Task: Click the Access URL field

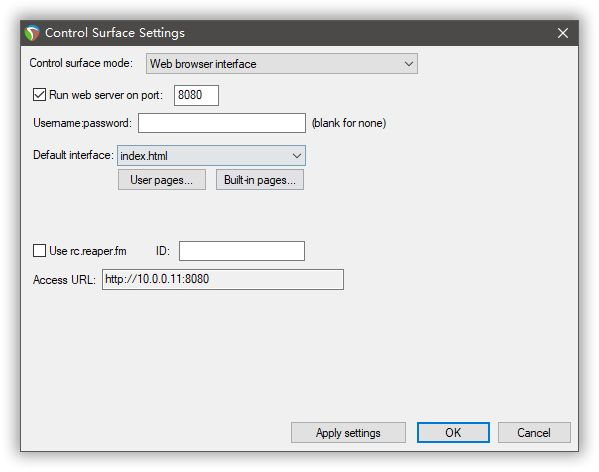Action: click(x=223, y=280)
